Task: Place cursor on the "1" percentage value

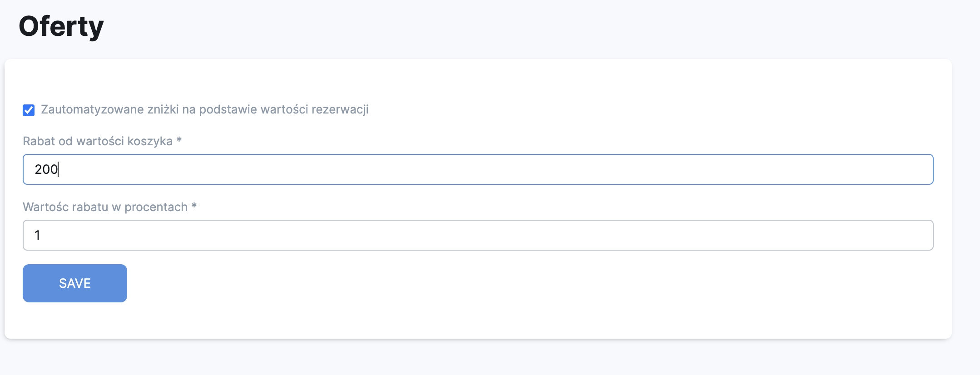Action: click(x=38, y=235)
